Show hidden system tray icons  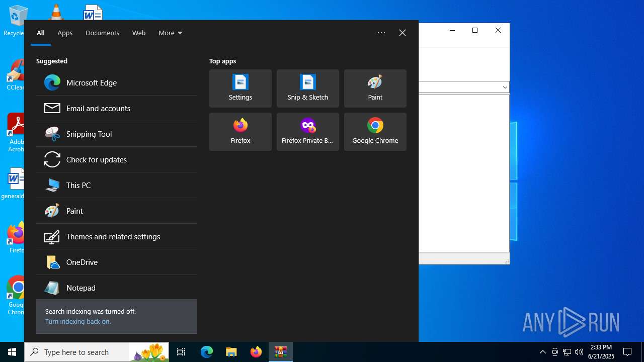pos(542,352)
